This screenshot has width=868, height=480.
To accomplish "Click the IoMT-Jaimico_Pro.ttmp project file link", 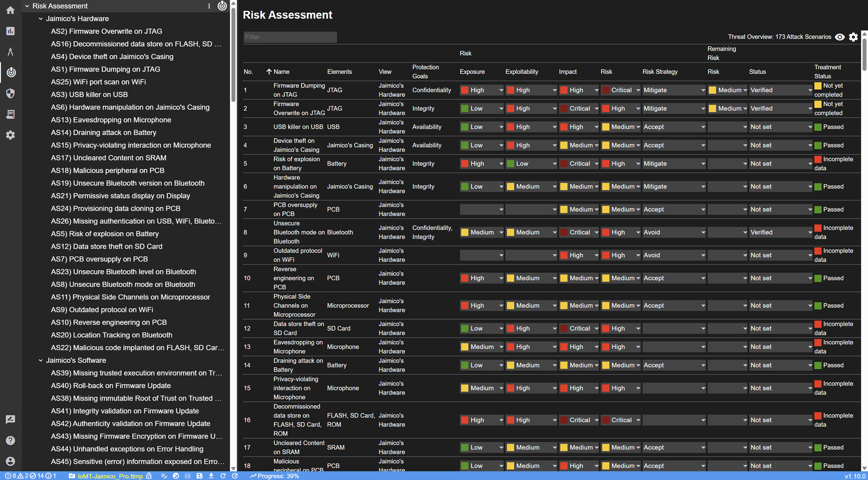I will (x=110, y=476).
